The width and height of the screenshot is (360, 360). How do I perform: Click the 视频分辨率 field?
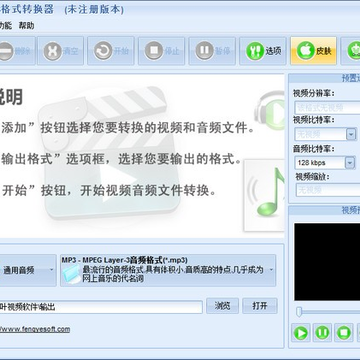(327, 107)
